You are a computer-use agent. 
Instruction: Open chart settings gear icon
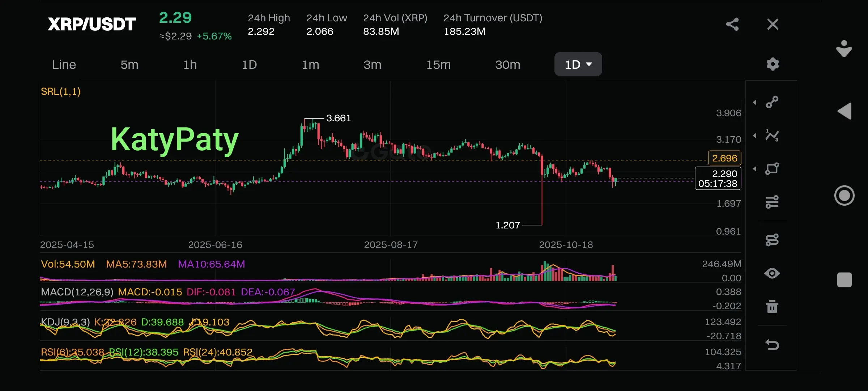pyautogui.click(x=773, y=64)
